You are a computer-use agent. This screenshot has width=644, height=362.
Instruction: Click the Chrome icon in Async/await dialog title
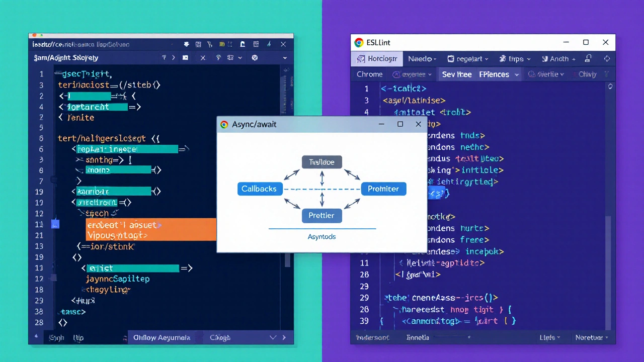(224, 124)
